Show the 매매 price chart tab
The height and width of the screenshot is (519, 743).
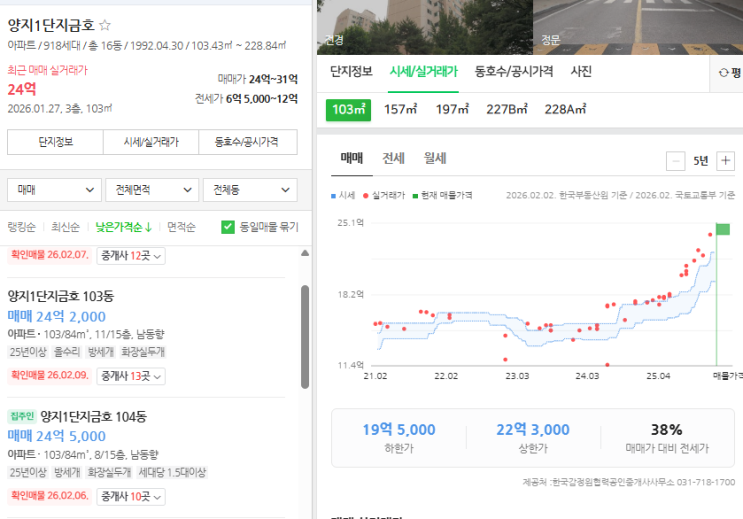(x=352, y=158)
